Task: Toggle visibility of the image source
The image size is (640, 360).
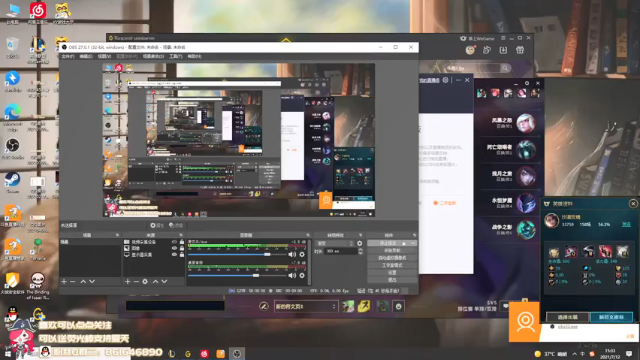Action: 174,248
